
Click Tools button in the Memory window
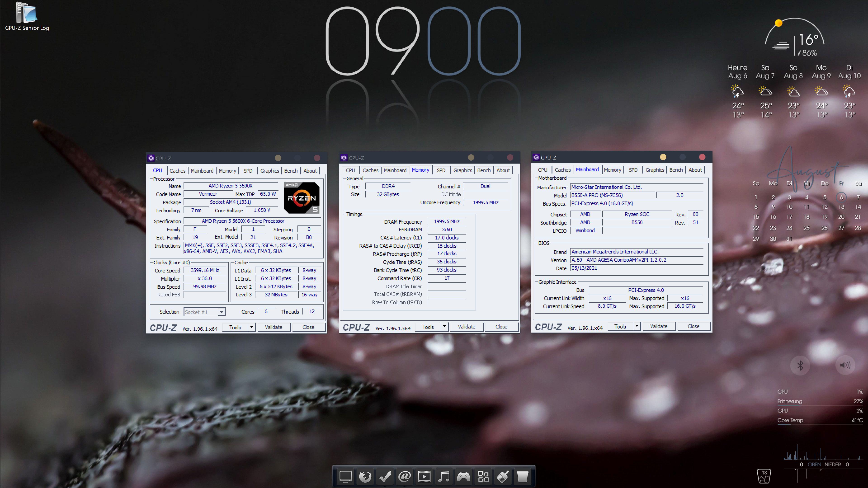pyautogui.click(x=428, y=327)
